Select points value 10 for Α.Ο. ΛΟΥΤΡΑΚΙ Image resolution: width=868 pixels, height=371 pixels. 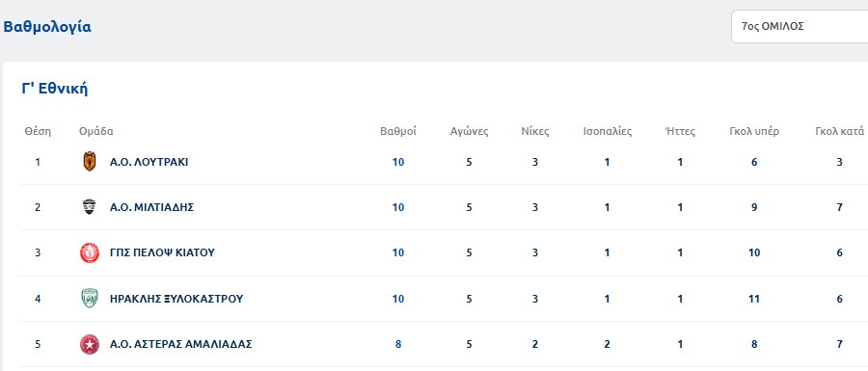(398, 162)
